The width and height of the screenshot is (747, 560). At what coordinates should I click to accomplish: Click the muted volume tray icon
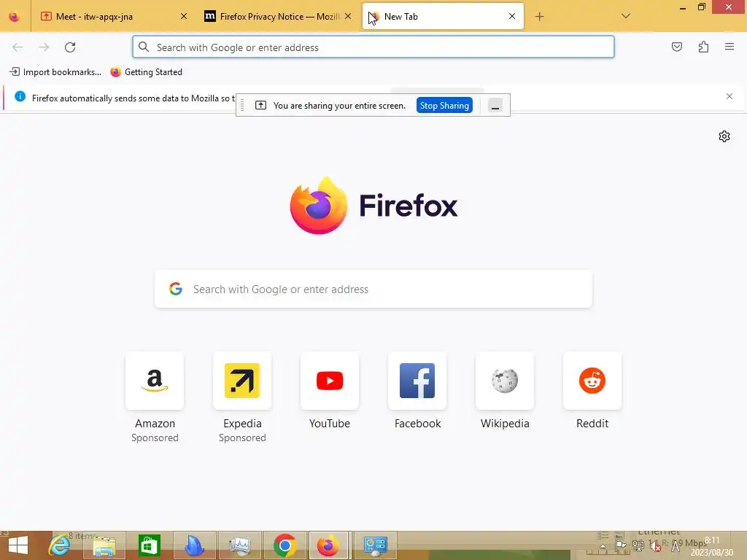pos(656,546)
